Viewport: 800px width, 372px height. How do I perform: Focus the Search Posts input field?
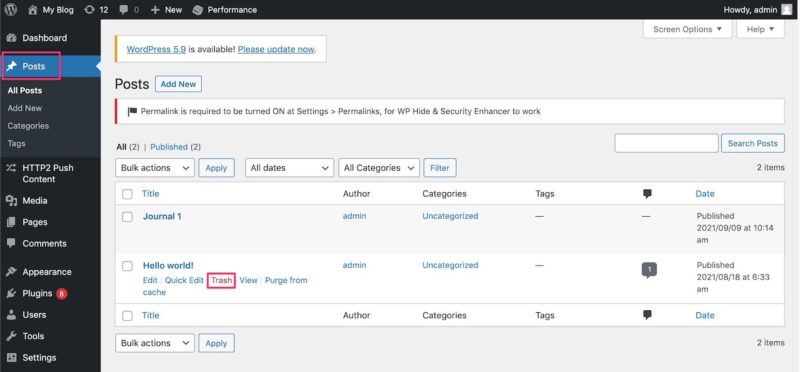[666, 143]
